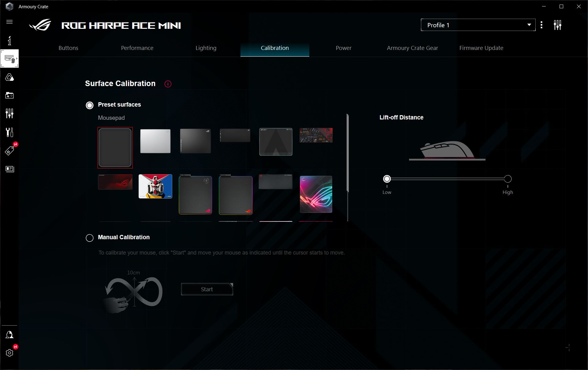Select the Manual Calibration radio button
Viewport: 588px width, 370px height.
pos(90,238)
